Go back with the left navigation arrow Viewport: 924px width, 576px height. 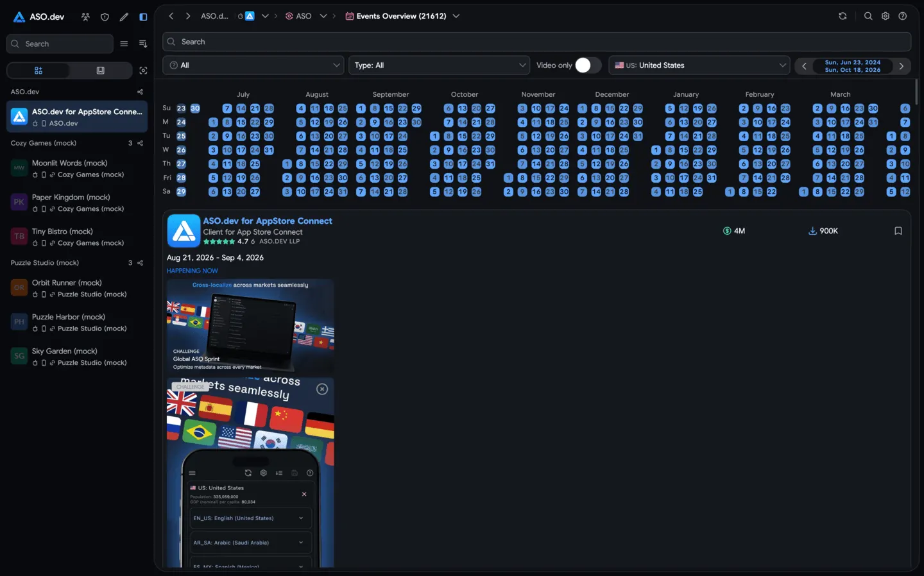coord(171,16)
